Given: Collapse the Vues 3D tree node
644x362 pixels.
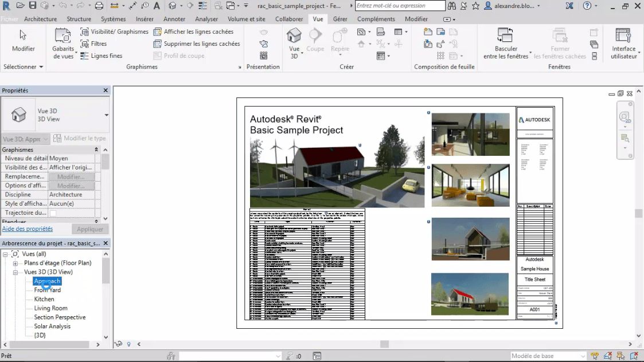Looking at the screenshot, I should coord(15,272).
